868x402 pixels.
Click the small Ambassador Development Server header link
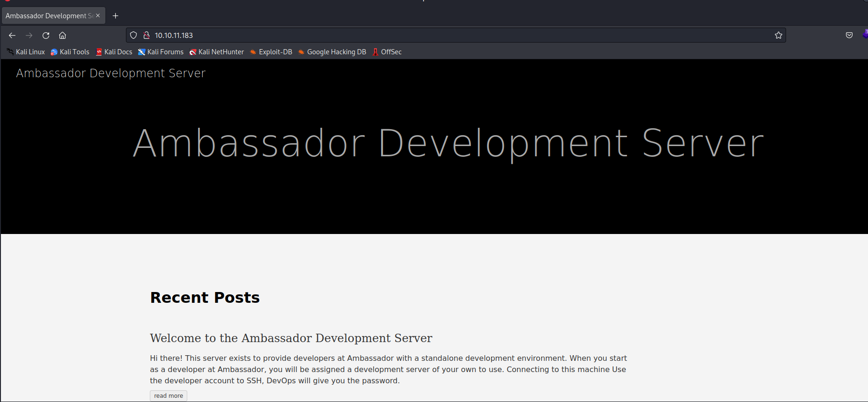(x=111, y=73)
